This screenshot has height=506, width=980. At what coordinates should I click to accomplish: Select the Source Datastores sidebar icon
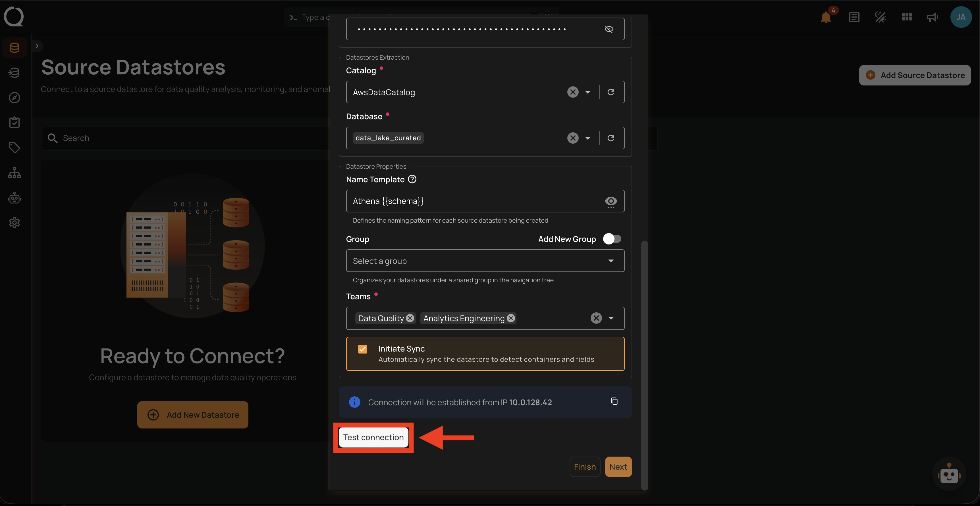coord(14,47)
